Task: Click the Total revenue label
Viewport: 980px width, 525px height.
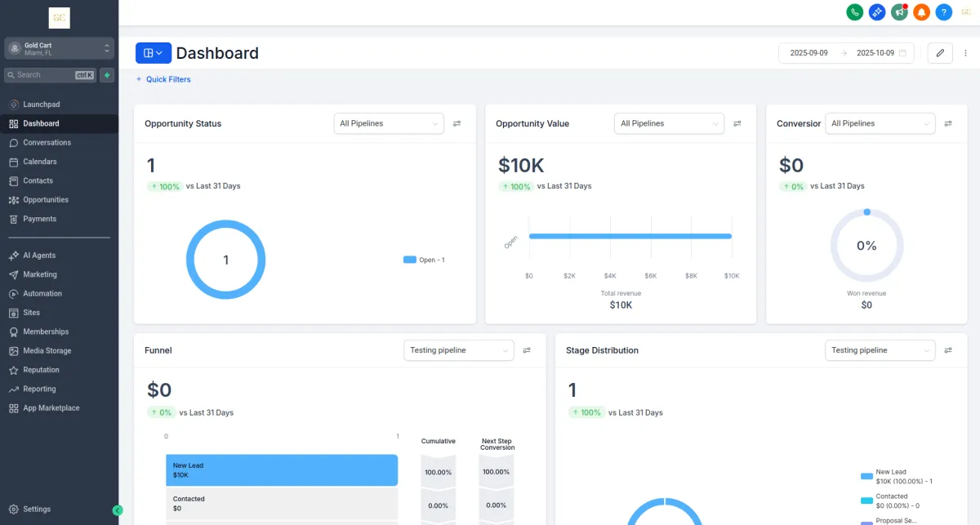Action: pos(621,293)
